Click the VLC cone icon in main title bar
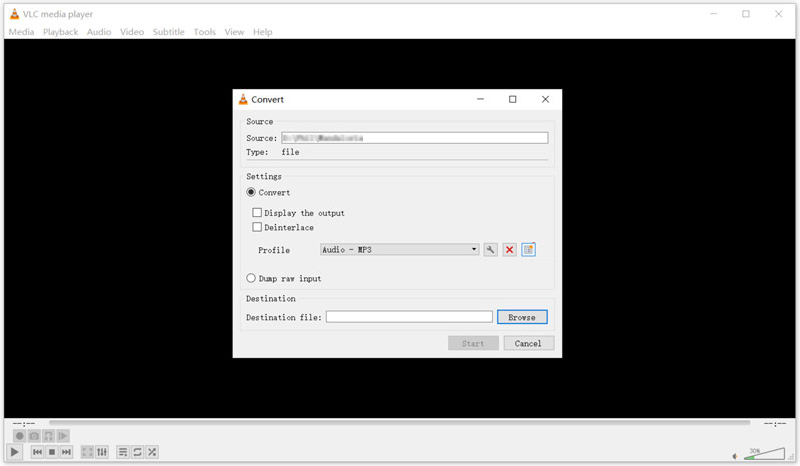Image resolution: width=800 pixels, height=466 pixels. coord(14,14)
